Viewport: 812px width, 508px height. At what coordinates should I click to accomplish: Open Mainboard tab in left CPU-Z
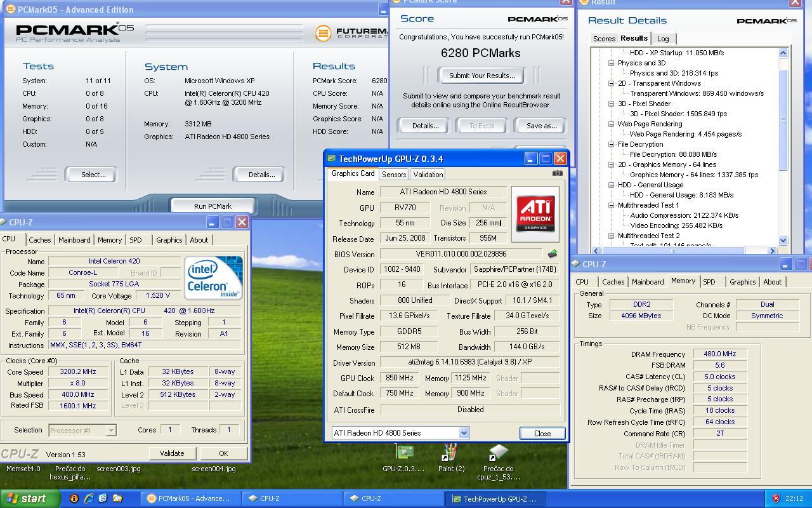point(74,240)
